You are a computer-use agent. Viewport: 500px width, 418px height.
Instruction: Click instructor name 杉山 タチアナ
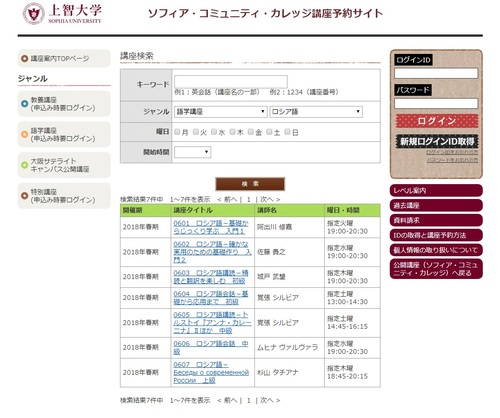(278, 372)
